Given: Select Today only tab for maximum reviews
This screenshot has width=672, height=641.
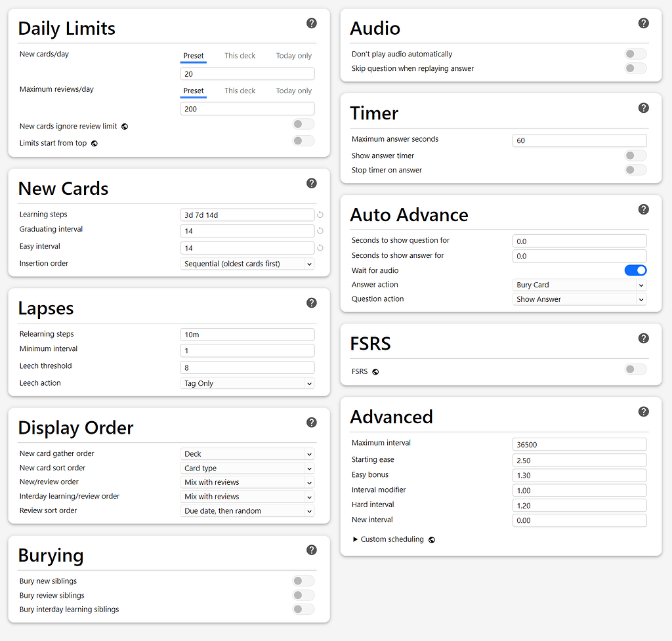Looking at the screenshot, I should (293, 91).
